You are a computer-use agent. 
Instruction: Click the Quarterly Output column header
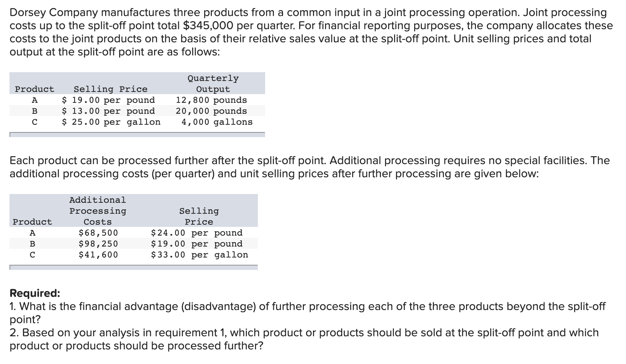213,84
